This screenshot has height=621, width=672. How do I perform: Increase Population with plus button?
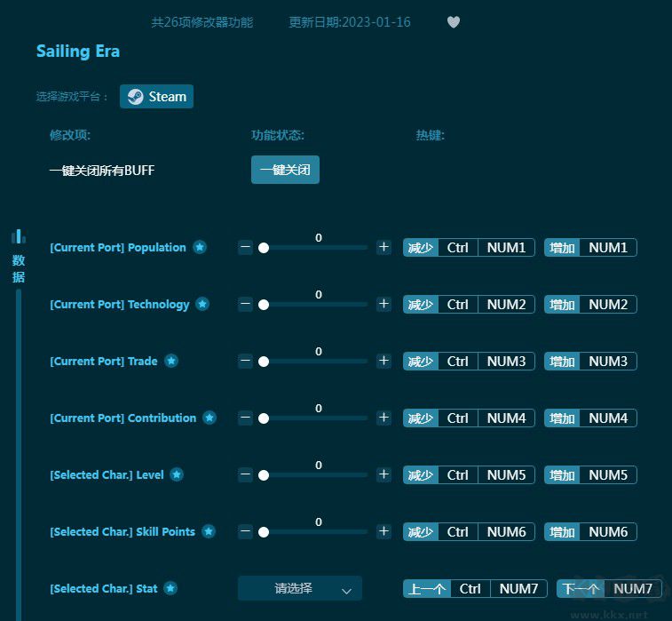[x=383, y=247]
